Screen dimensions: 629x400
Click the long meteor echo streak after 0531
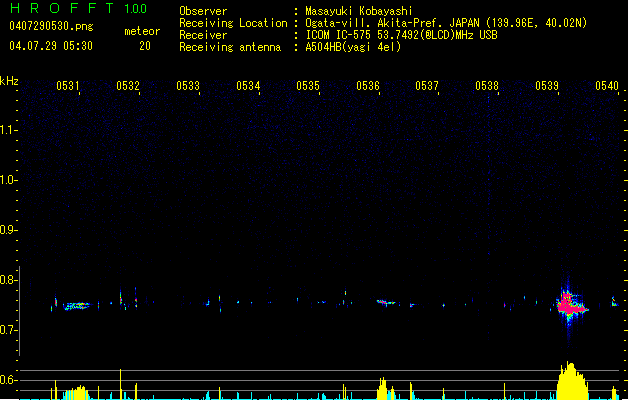tap(76, 306)
